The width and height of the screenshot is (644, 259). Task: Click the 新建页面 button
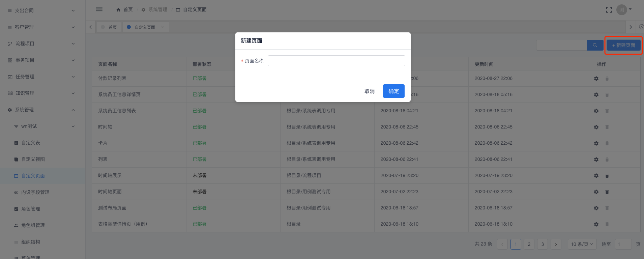(623, 45)
